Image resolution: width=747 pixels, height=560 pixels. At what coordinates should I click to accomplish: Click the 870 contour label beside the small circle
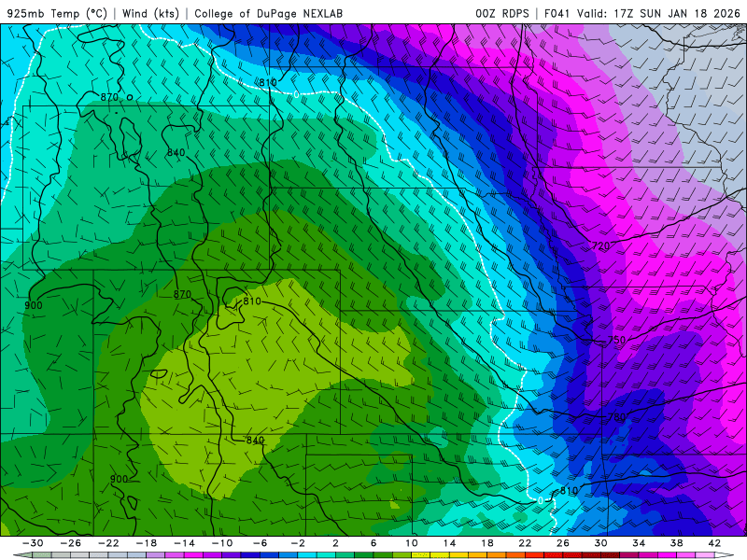(109, 97)
